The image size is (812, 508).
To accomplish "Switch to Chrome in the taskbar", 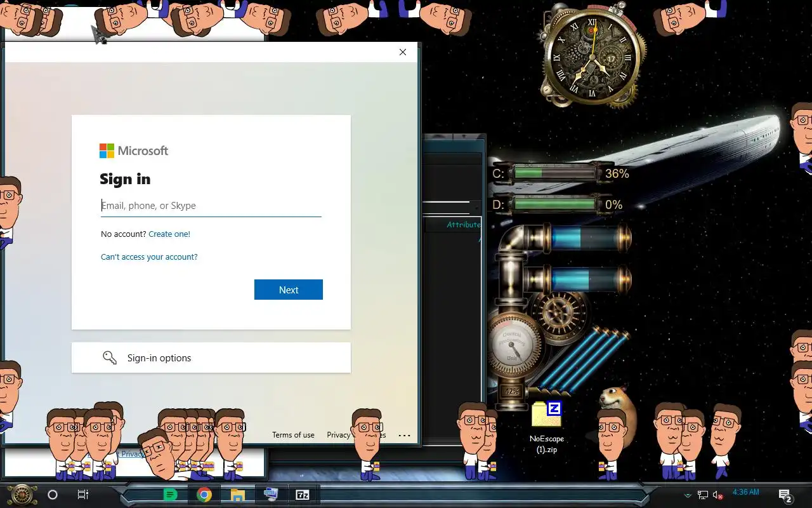I will pyautogui.click(x=204, y=495).
